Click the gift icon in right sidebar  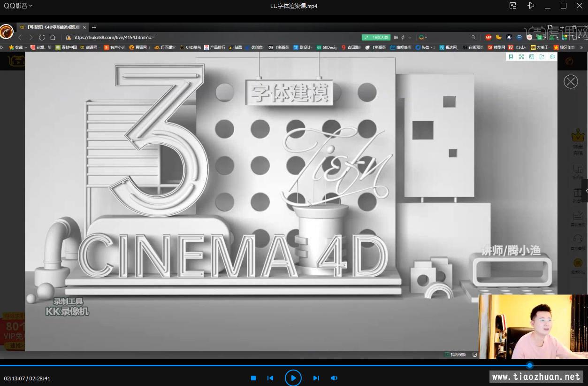(x=578, y=193)
